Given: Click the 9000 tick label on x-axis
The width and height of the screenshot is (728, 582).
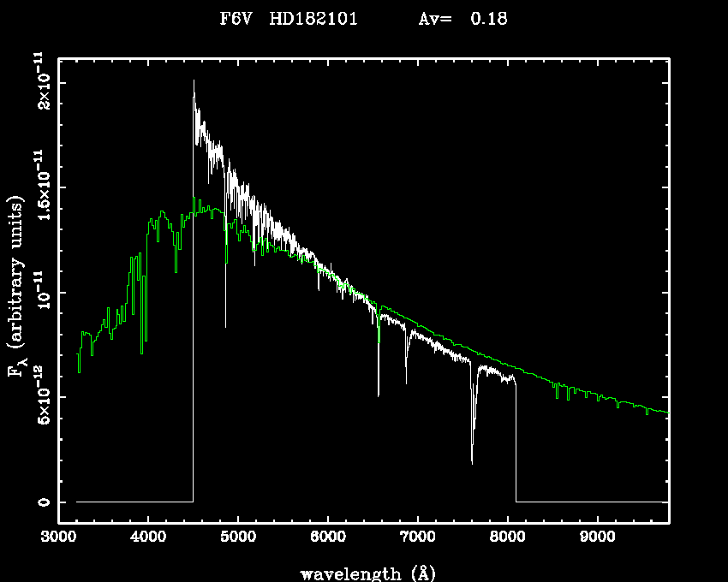Looking at the screenshot, I should (596, 537).
